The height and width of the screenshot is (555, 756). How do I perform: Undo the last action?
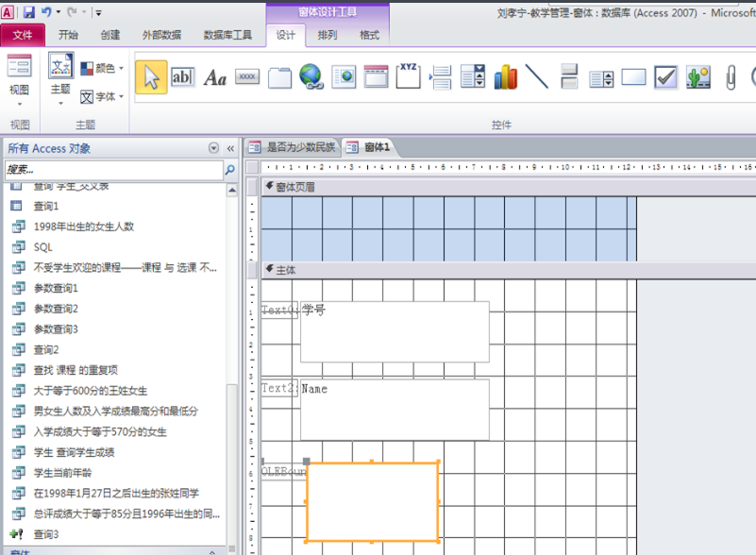[x=46, y=12]
